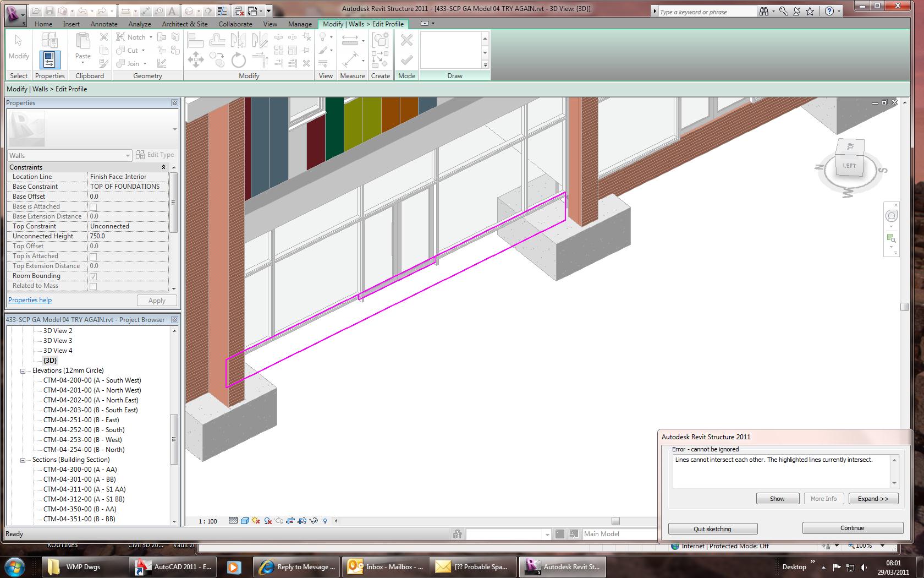
Task: Click the Undo arrow in quick access toolbar
Action: [x=82, y=10]
